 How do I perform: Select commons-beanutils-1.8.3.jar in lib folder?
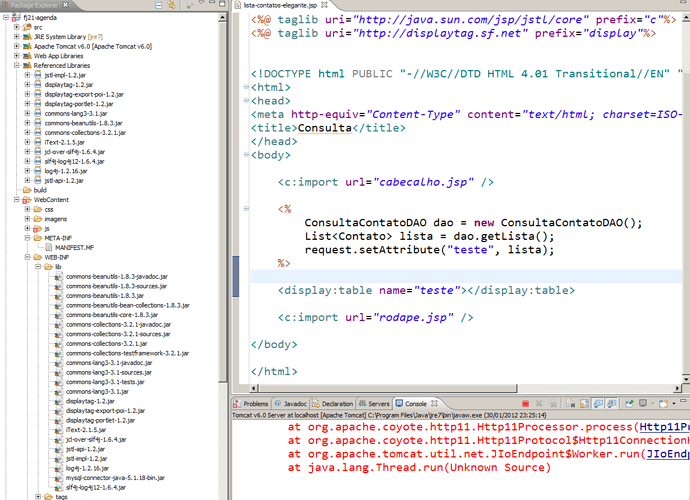105,296
